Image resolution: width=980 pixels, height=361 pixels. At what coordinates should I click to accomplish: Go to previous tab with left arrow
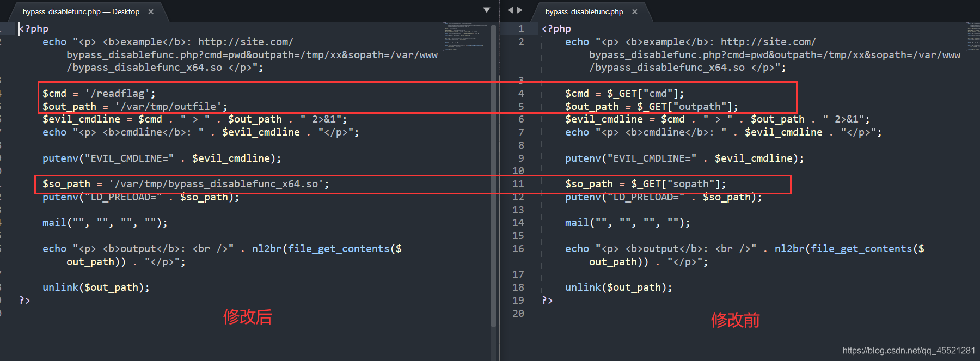[510, 10]
